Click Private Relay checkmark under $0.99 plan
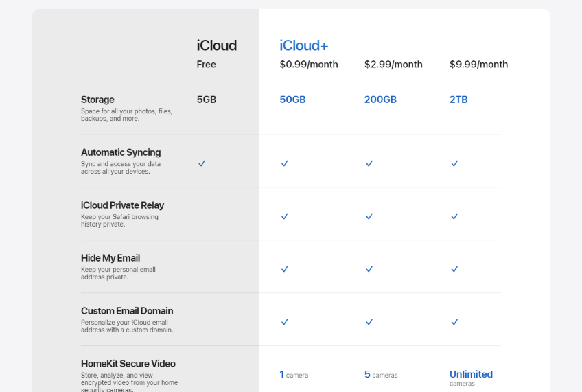 click(284, 216)
